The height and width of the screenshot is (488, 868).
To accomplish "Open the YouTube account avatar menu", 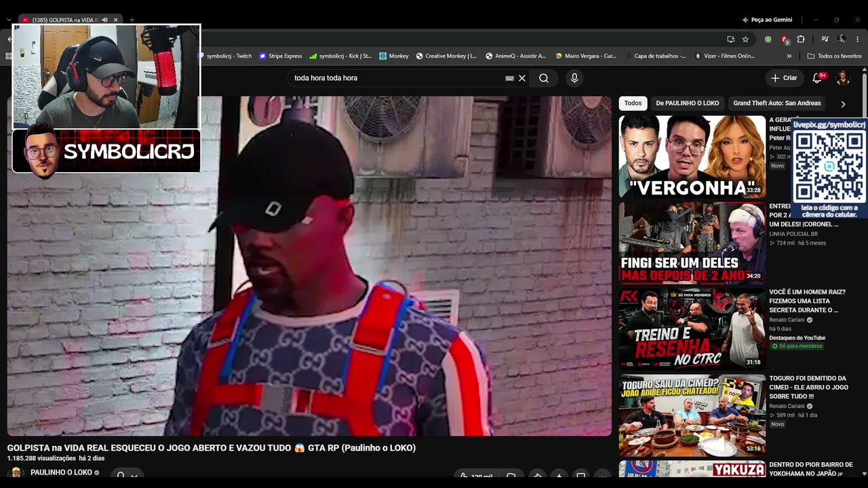I will [843, 78].
